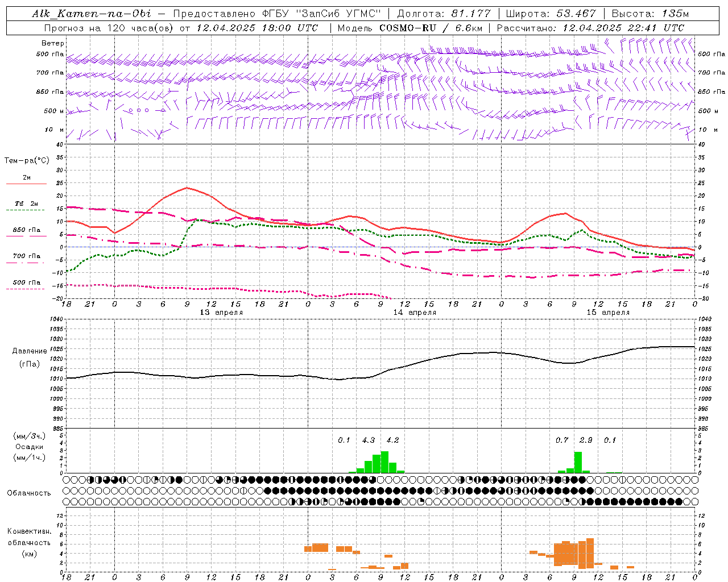Click the Осадки precipitation label
The height and width of the screenshot is (582, 728).
tap(29, 447)
